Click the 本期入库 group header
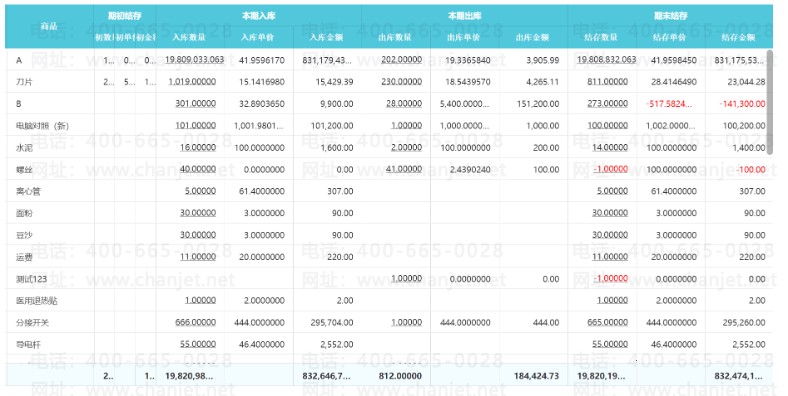788x396 pixels. (259, 16)
